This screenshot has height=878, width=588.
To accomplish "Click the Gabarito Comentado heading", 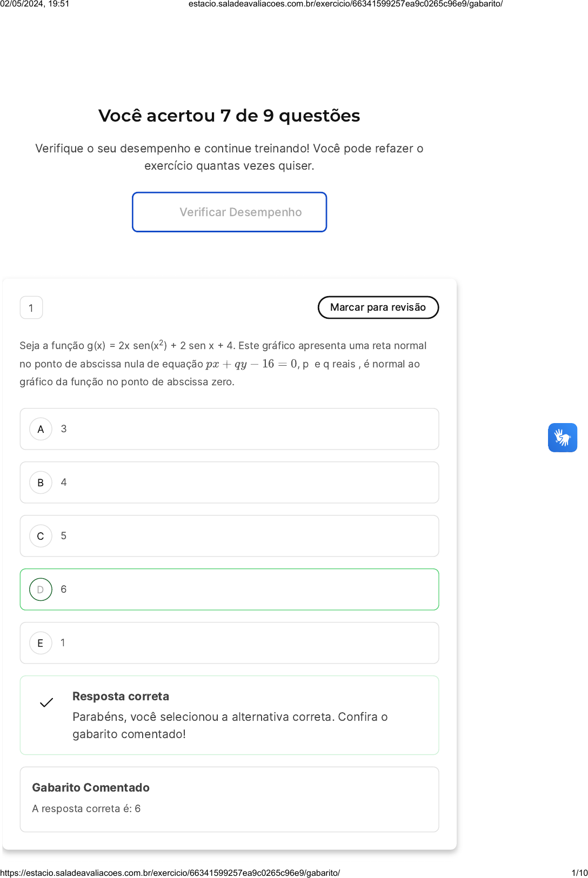I will (91, 787).
